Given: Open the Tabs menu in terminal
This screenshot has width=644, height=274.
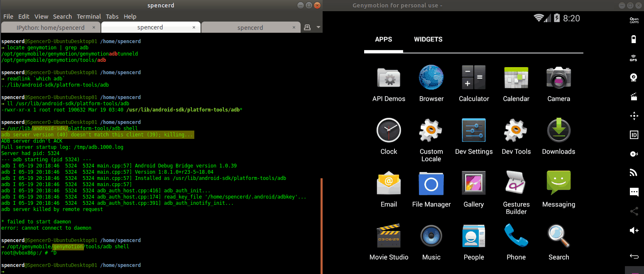Looking at the screenshot, I should tap(112, 17).
